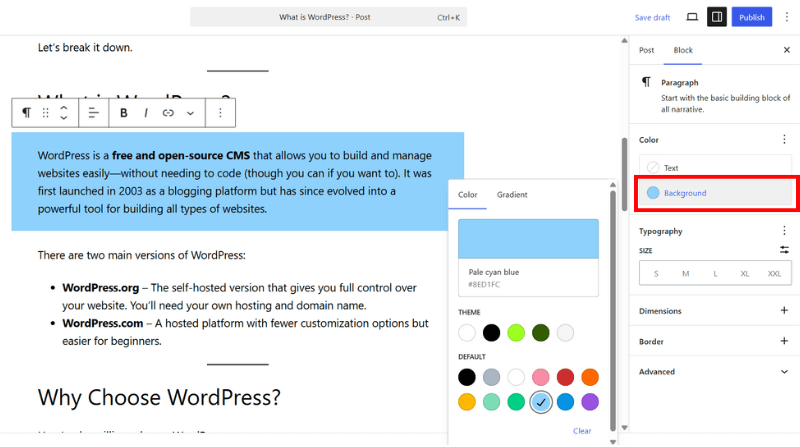This screenshot has height=447, width=800.
Task: Select the cyan bluish gray default swatch
Action: point(491,377)
